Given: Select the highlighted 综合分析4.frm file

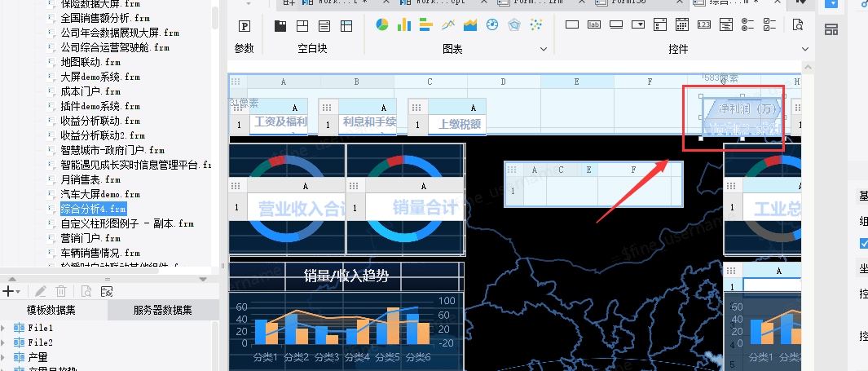Looking at the screenshot, I should click(93, 209).
